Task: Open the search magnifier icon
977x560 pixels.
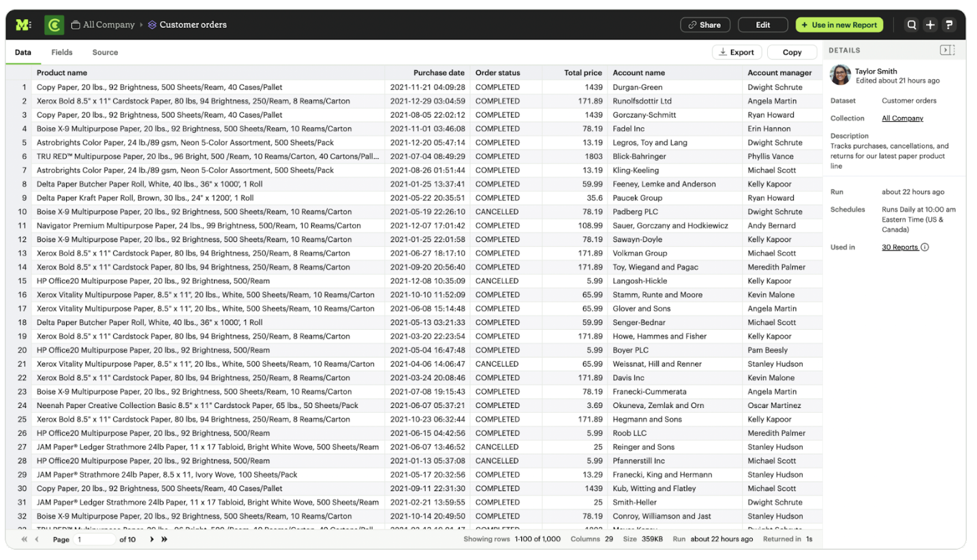Action: pyautogui.click(x=912, y=25)
